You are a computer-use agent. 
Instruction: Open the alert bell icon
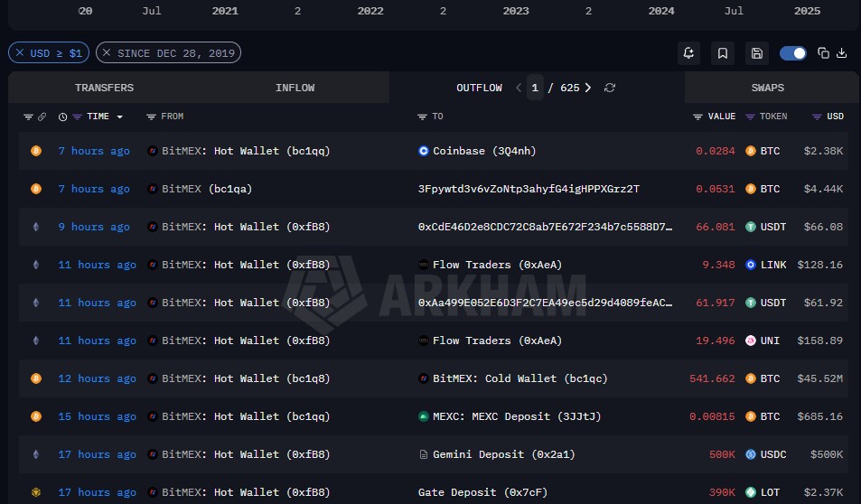pos(688,53)
